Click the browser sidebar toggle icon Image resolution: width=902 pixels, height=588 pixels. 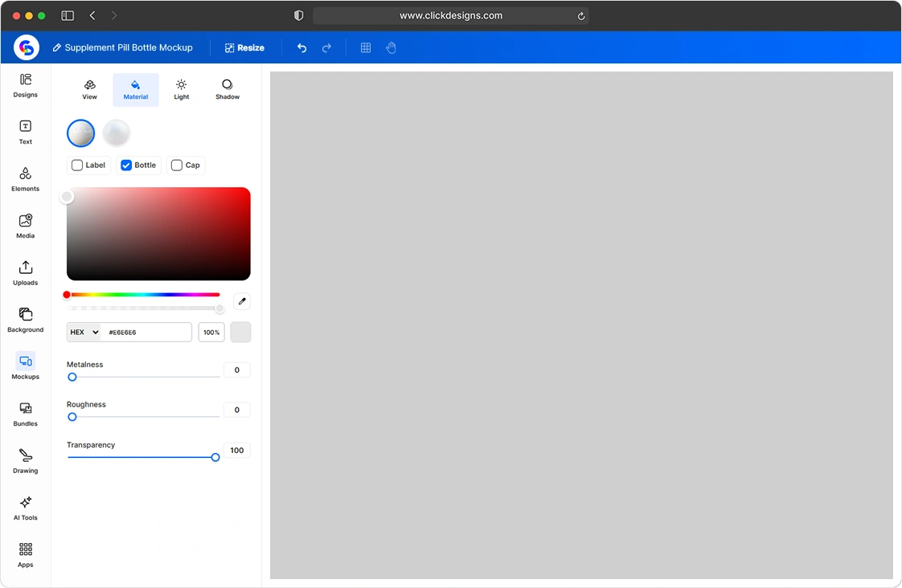pyautogui.click(x=68, y=15)
